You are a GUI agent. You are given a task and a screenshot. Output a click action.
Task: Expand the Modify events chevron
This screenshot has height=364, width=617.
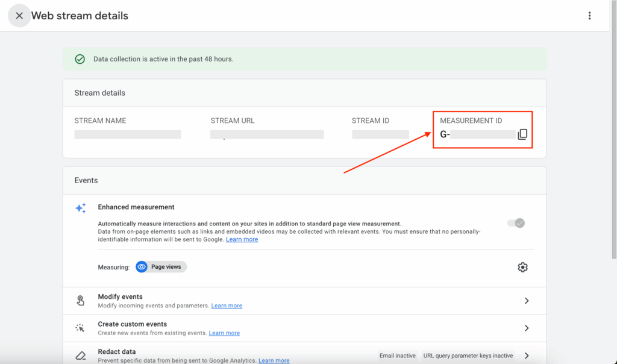coord(526,301)
